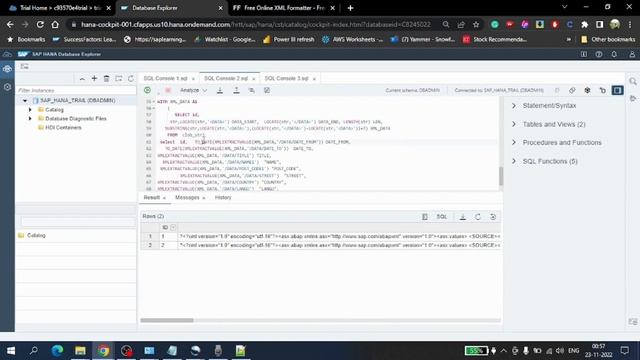Open the History tab
Viewport: 640px width, 360px height.
[x=223, y=198]
